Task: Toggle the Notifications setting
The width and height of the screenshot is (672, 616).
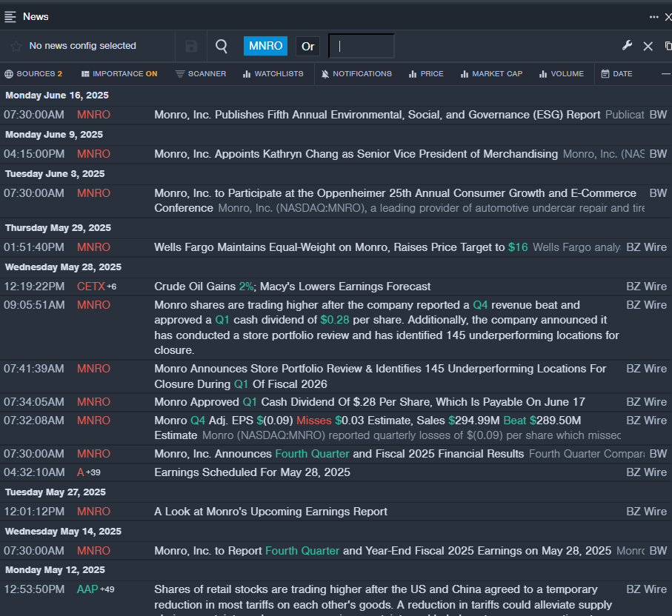Action: (356, 74)
